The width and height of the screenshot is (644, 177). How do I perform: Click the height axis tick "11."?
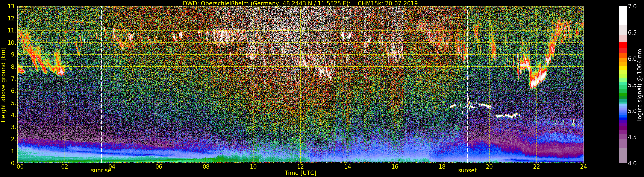pyautogui.click(x=12, y=31)
